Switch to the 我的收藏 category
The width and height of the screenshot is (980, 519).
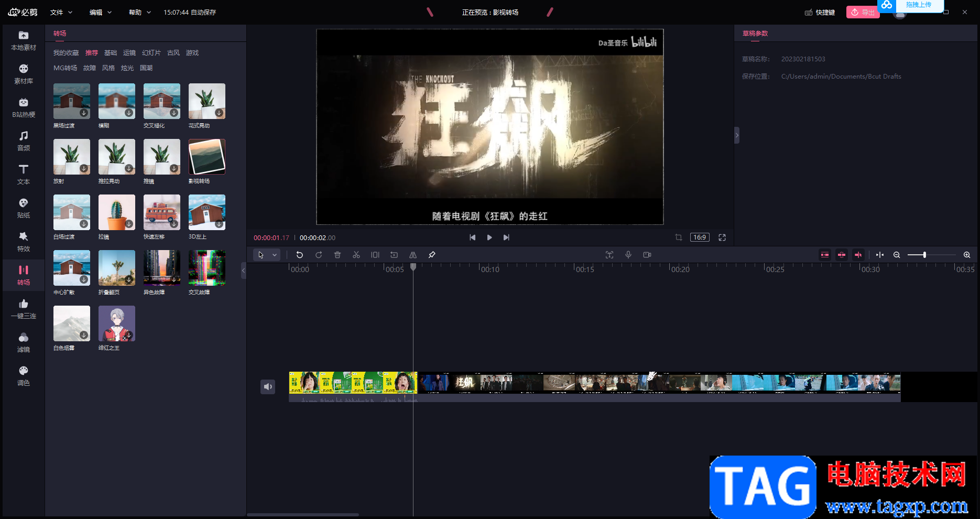pos(66,53)
